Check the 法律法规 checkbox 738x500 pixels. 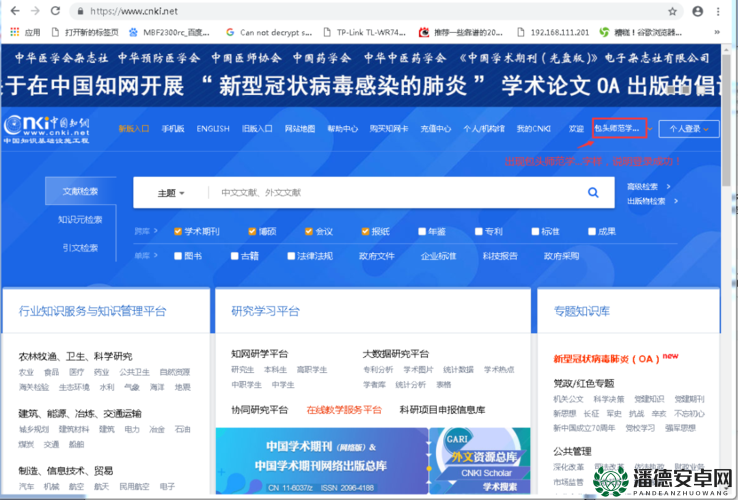[x=291, y=256]
